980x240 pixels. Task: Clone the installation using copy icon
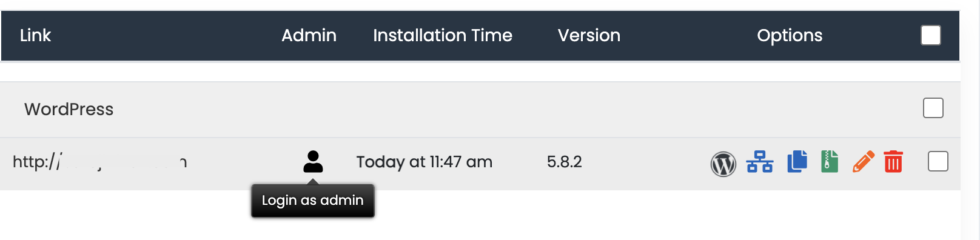click(x=797, y=161)
